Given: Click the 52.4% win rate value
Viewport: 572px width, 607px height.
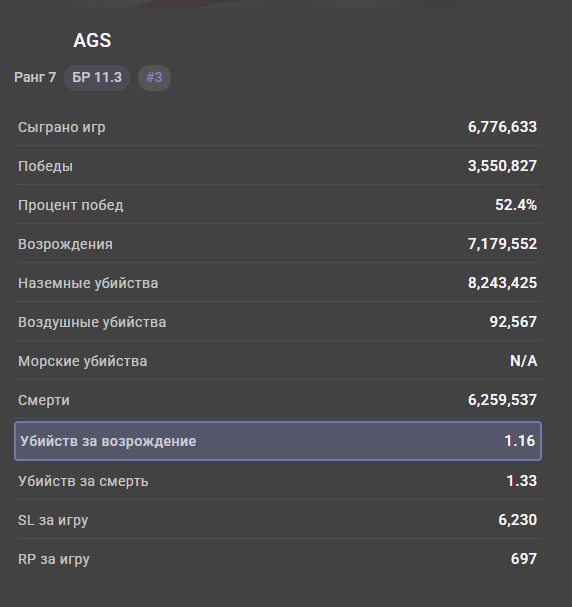Looking at the screenshot, I should (x=516, y=205).
